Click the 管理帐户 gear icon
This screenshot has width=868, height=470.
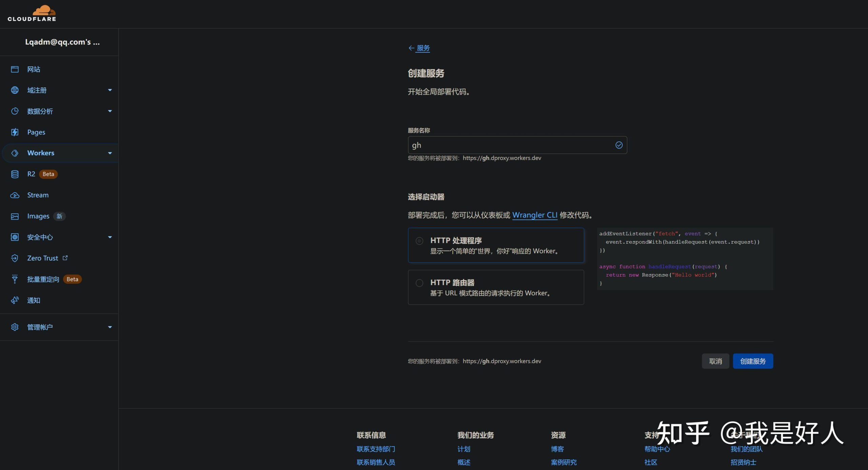15,327
